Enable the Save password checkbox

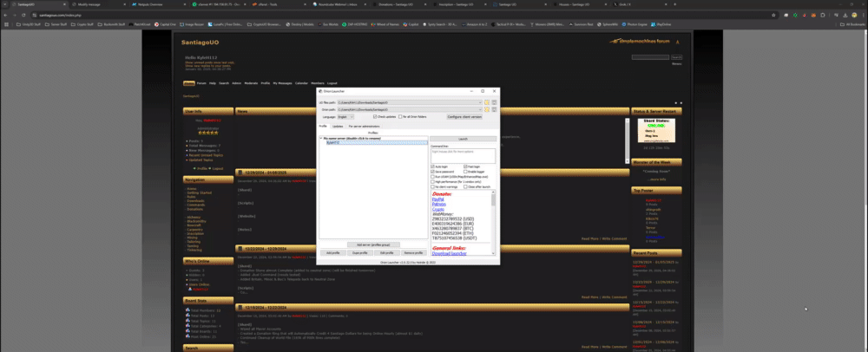click(433, 172)
